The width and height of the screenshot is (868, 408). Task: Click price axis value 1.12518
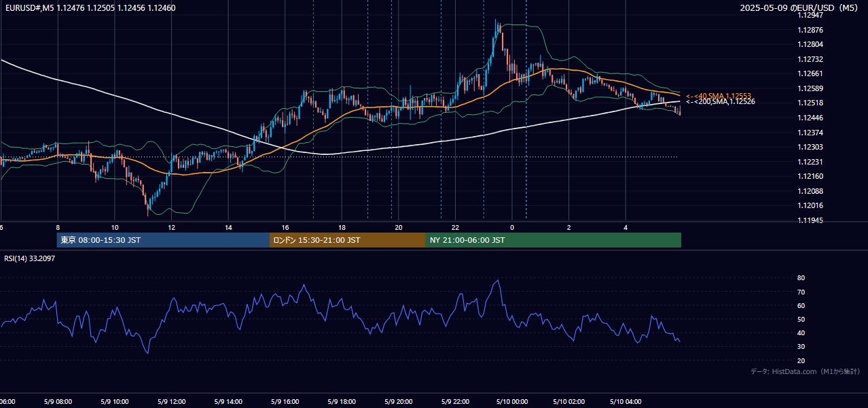tap(810, 103)
